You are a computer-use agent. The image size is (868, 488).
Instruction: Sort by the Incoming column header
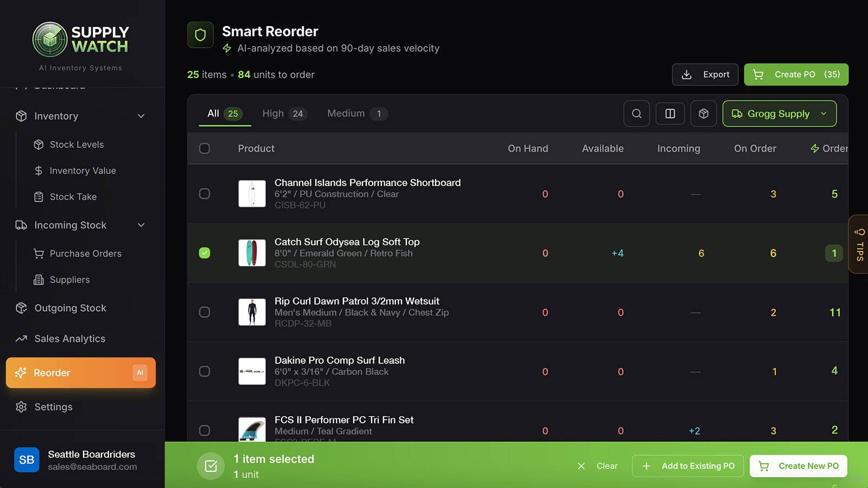point(679,149)
